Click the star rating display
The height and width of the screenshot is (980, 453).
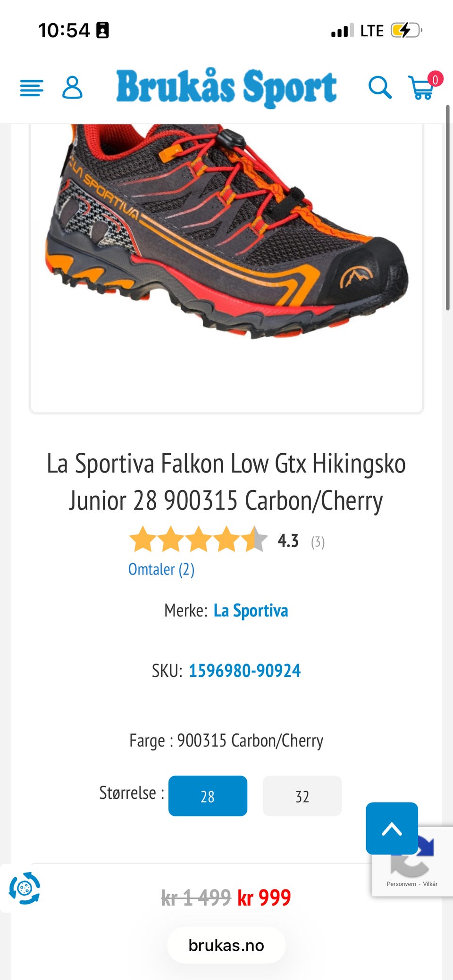199,539
